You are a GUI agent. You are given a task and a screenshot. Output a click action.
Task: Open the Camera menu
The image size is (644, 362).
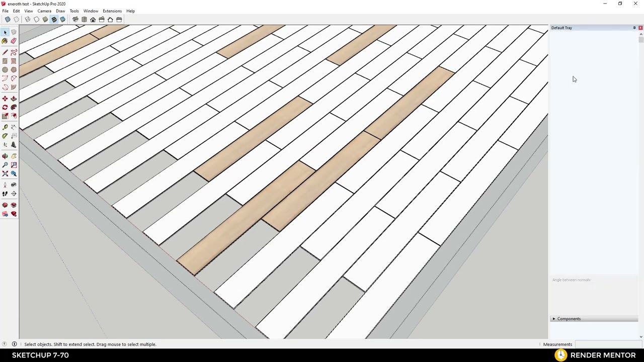(x=44, y=11)
